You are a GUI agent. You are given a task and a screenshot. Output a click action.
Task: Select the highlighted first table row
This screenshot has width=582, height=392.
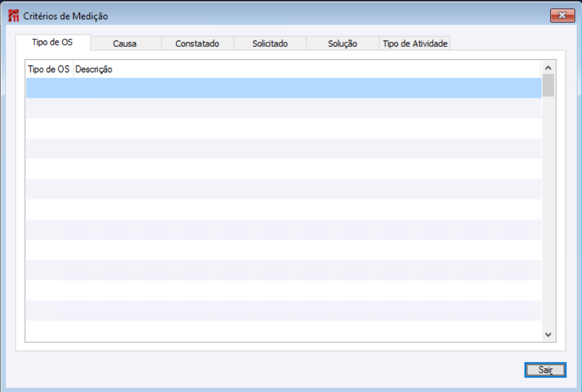click(284, 88)
